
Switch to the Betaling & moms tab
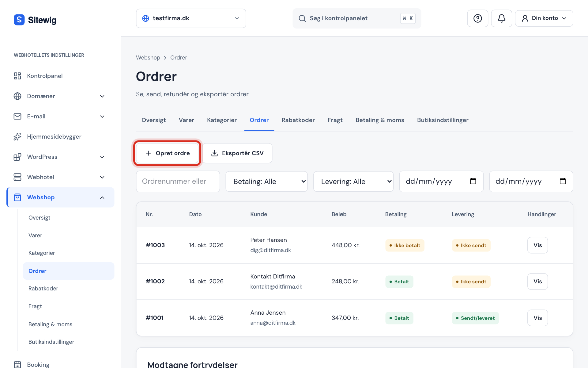(380, 120)
